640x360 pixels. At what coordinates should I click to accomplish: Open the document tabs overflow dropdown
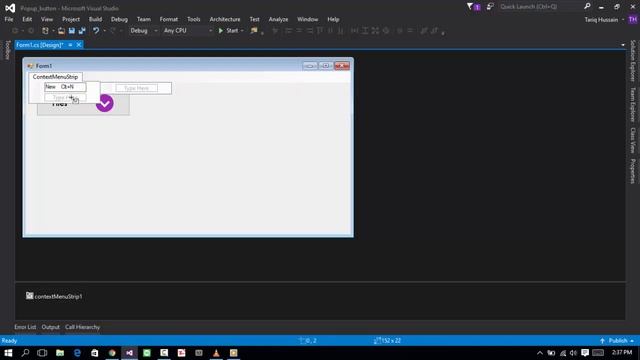[x=623, y=45]
